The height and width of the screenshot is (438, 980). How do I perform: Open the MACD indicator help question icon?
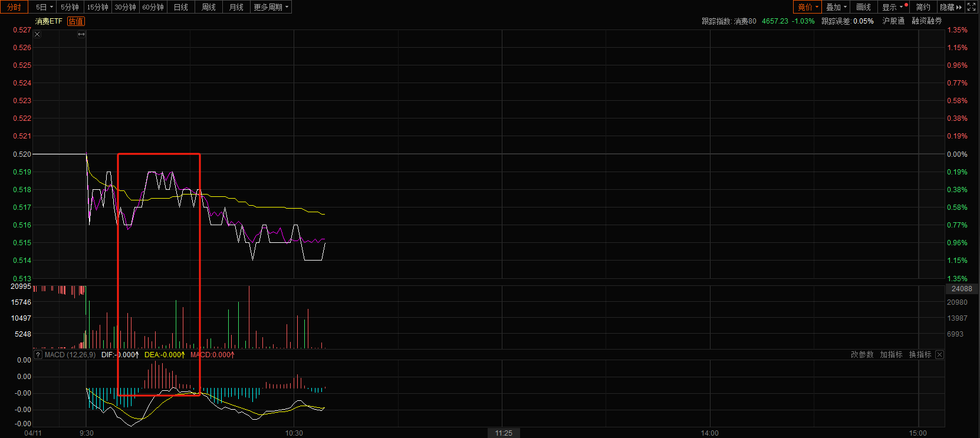[38, 355]
